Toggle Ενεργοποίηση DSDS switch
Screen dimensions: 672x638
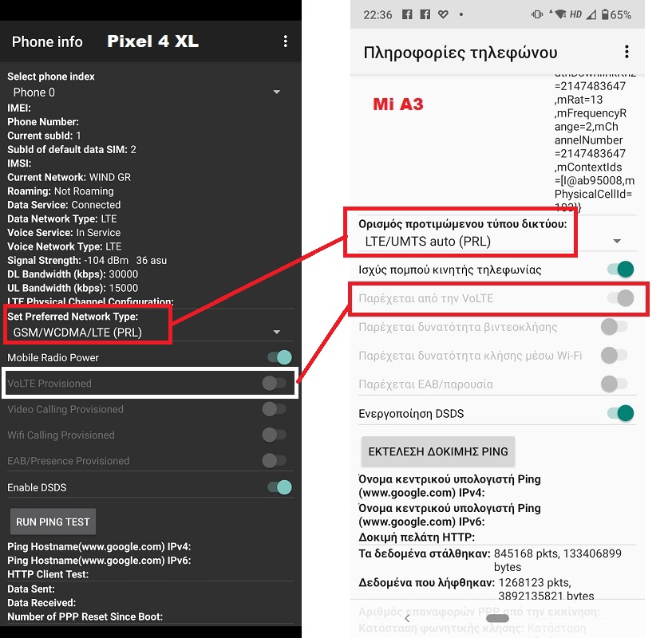621,413
